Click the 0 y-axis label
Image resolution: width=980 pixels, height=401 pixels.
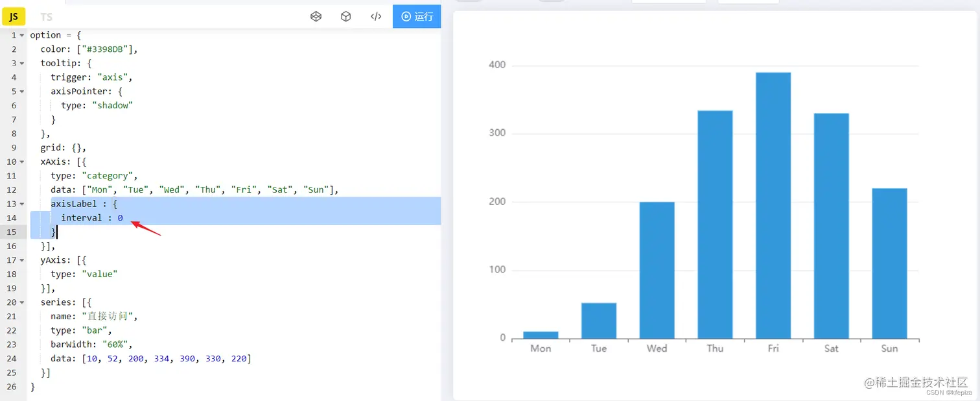click(x=502, y=338)
